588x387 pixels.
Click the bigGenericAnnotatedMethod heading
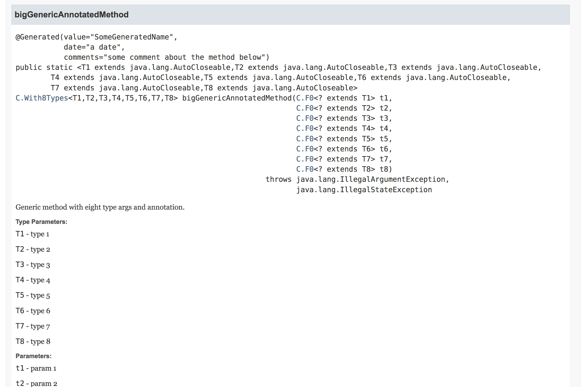[71, 15]
